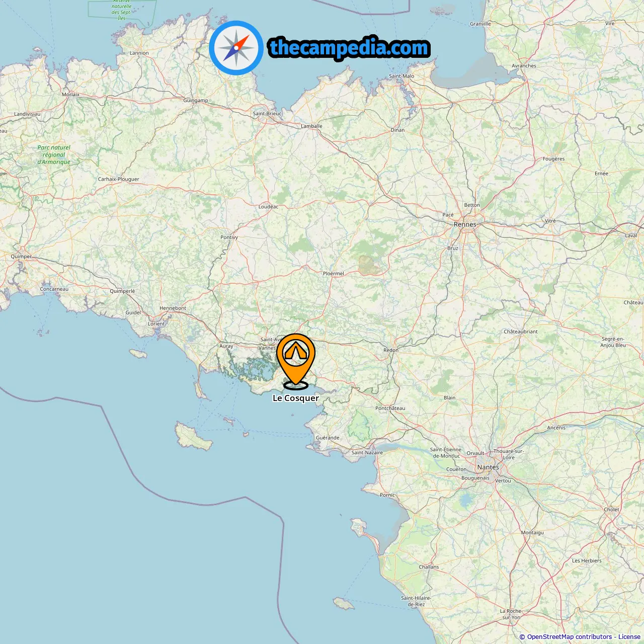Click the Saint-Nazaire label
Screen dimensions: 644x644
367,453
